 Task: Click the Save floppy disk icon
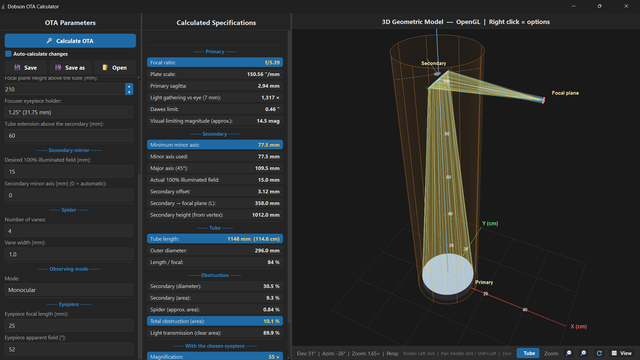(17, 67)
